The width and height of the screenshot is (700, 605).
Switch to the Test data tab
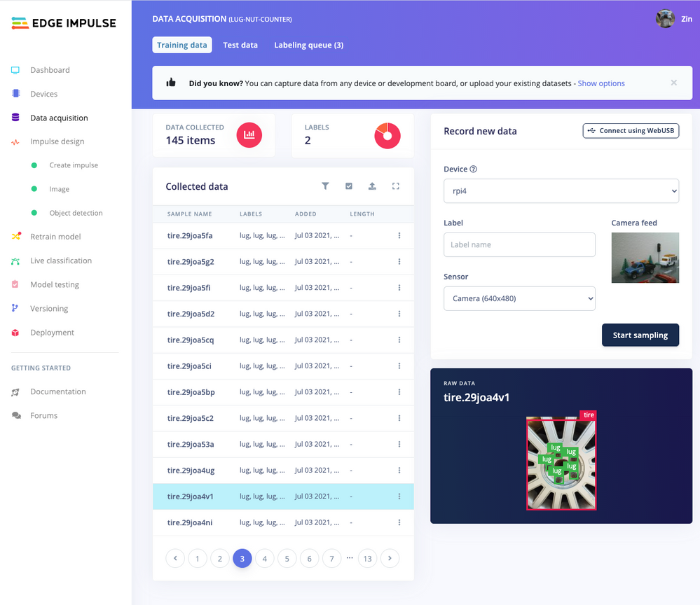pos(240,45)
